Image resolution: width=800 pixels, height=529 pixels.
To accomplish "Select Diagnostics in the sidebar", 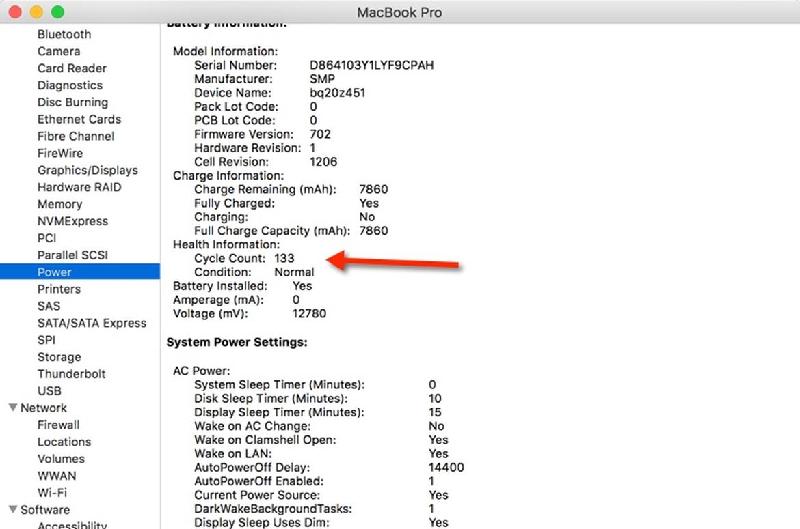I will coord(70,85).
